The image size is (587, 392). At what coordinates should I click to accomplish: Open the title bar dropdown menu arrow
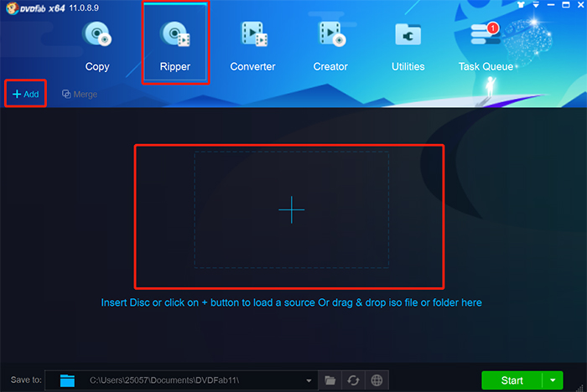pos(536,4)
